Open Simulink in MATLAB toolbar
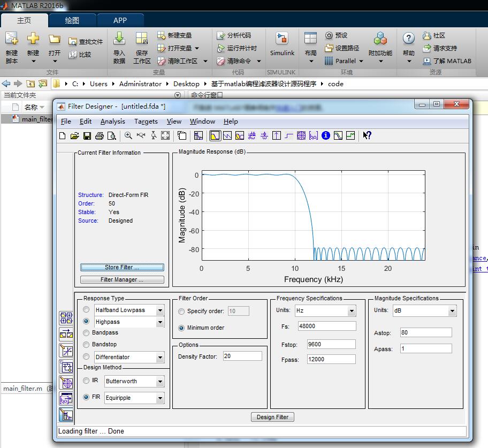 (282, 44)
